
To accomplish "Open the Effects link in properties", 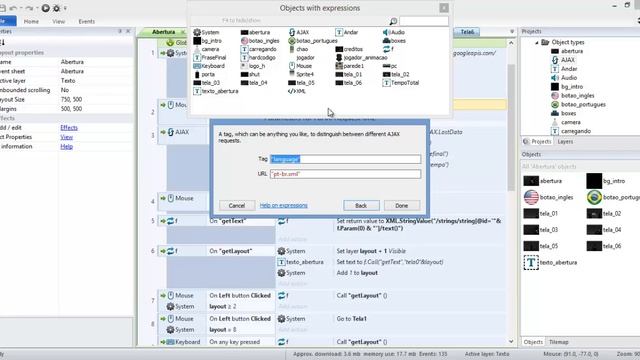I will click(x=69, y=128).
